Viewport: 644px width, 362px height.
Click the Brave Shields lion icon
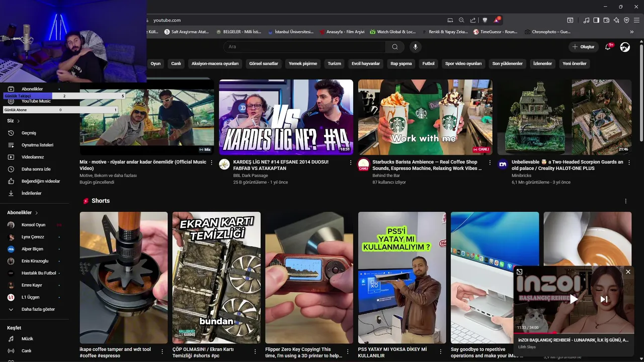point(485,20)
